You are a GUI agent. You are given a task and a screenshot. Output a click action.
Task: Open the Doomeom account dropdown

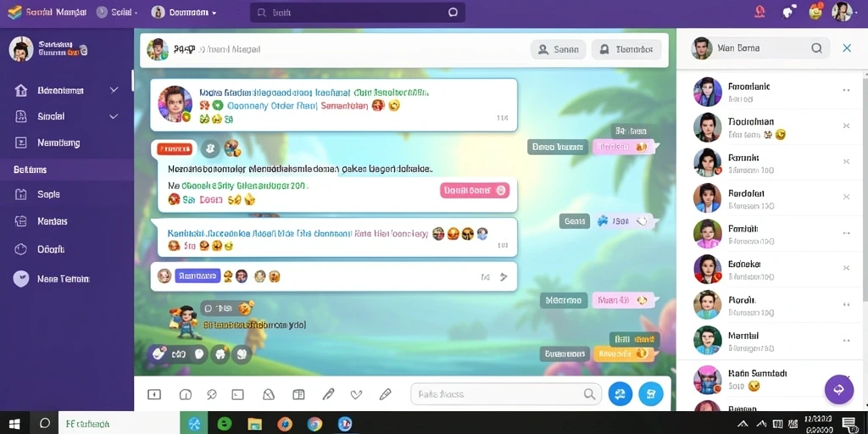(x=184, y=12)
